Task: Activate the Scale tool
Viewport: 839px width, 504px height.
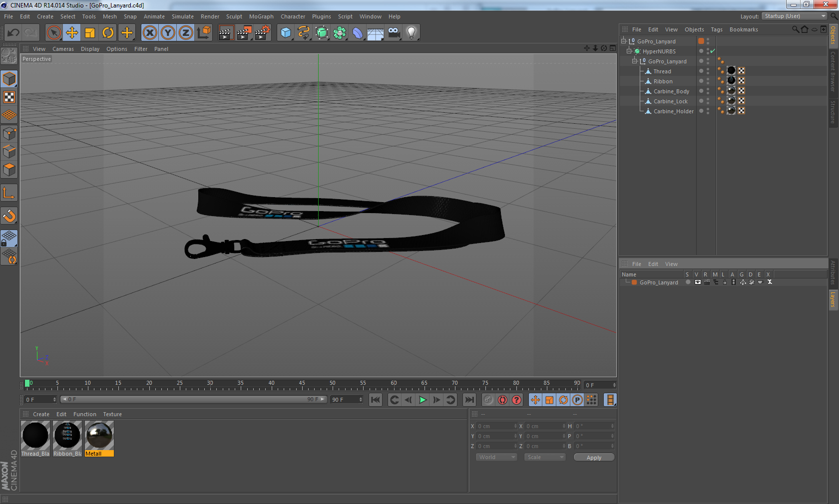Action: (x=90, y=33)
